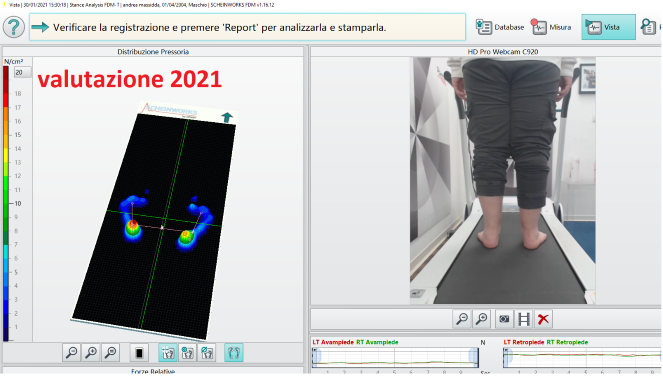This screenshot has width=663, height=376.
Task: Open the help question mark icon
Action: (x=14, y=27)
